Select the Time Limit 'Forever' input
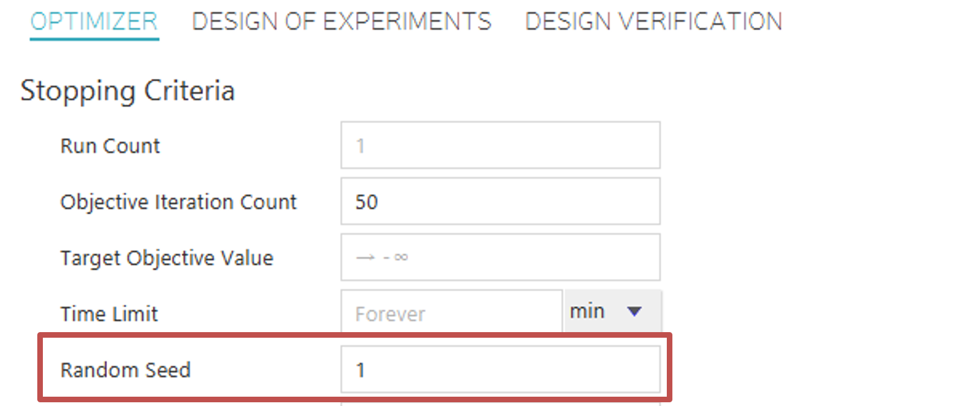 [451, 313]
